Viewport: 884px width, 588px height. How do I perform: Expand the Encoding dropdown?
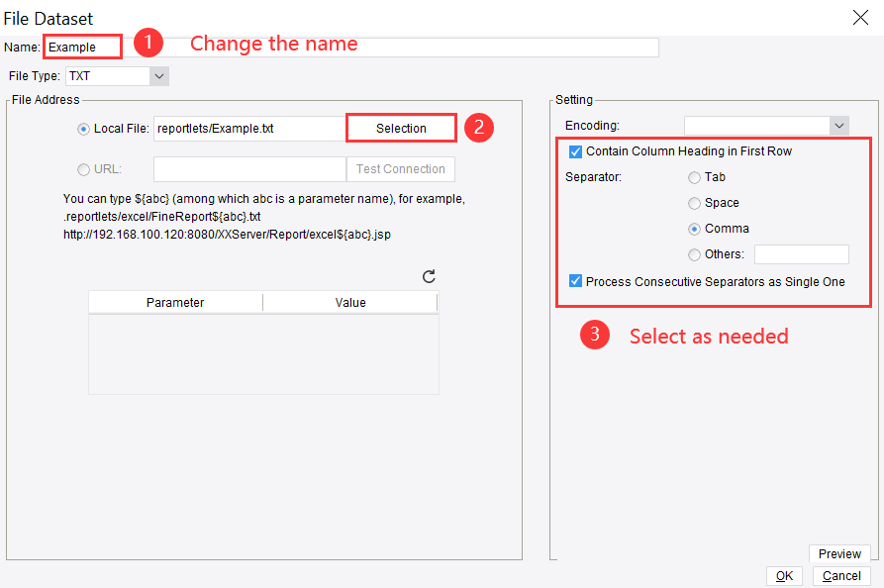(839, 126)
